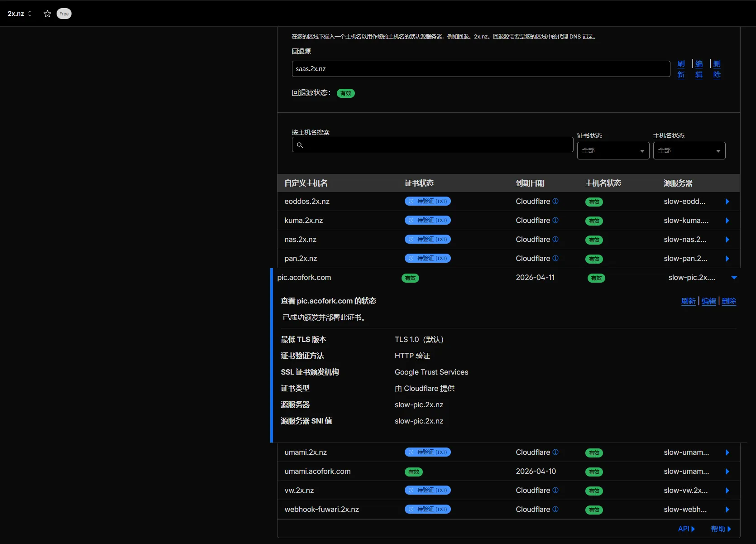Click info icon beside Cloudflare in webhook-fuwari row
756x544 pixels.
point(555,509)
